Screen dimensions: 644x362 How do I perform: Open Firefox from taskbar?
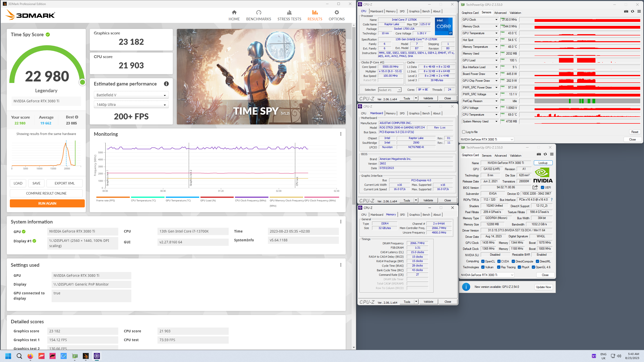[x=30, y=356]
